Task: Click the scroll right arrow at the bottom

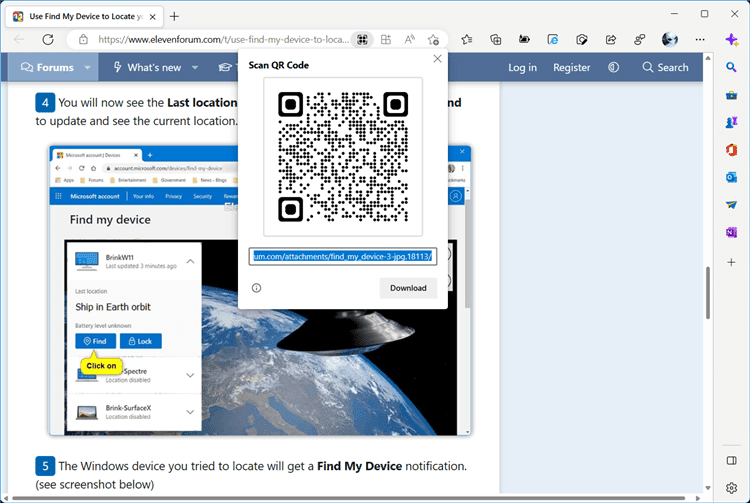Action: point(697,498)
